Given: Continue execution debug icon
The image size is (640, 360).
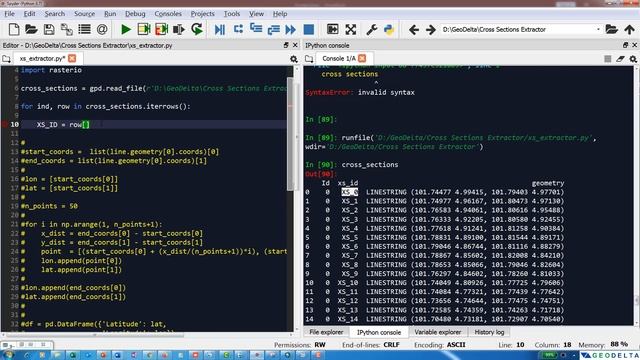Looking at the screenshot, I should 291,29.
